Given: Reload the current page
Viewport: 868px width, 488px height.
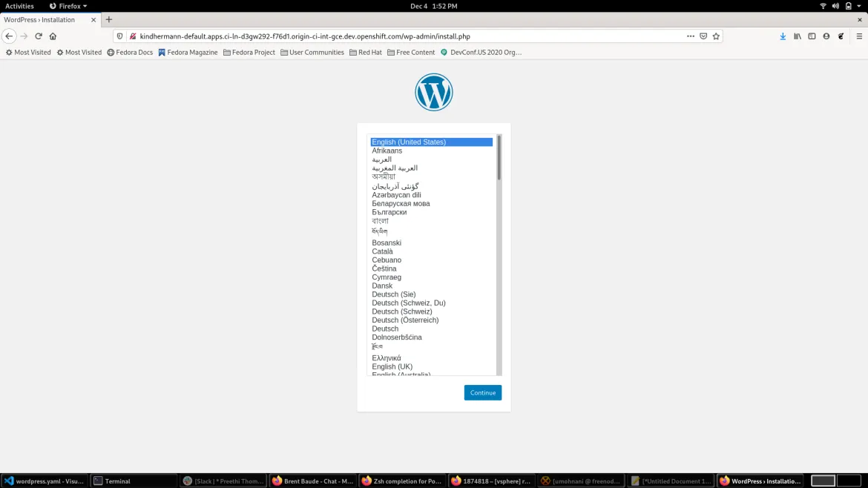Looking at the screenshot, I should (x=38, y=36).
